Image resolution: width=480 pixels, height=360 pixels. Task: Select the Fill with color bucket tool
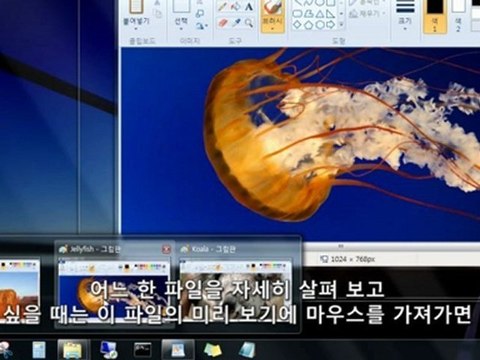[x=236, y=7]
